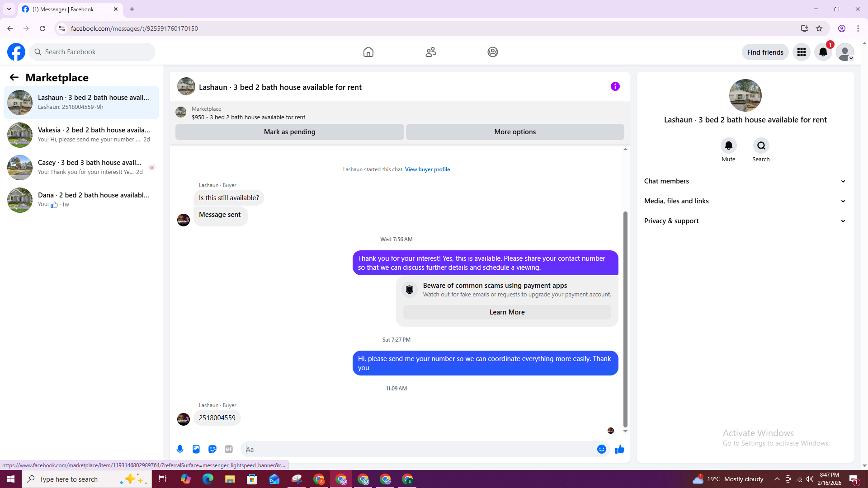
Task: Open the Casey 3 bed 3 bath conversation
Action: (81, 168)
